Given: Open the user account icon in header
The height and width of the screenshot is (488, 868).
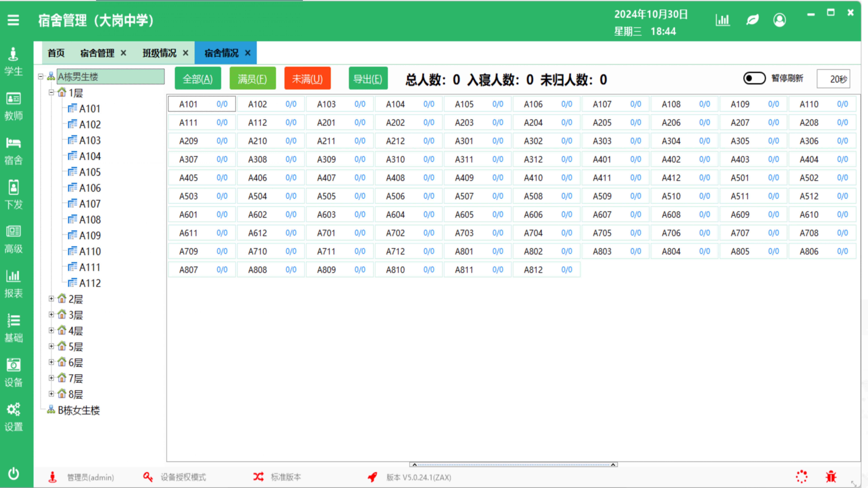Looking at the screenshot, I should [779, 20].
